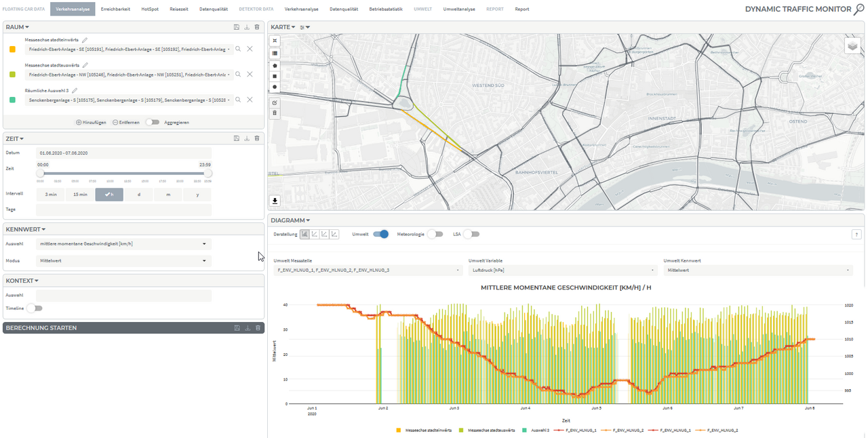Open the map layers switcher icon
The width and height of the screenshot is (868, 438).
852,45
